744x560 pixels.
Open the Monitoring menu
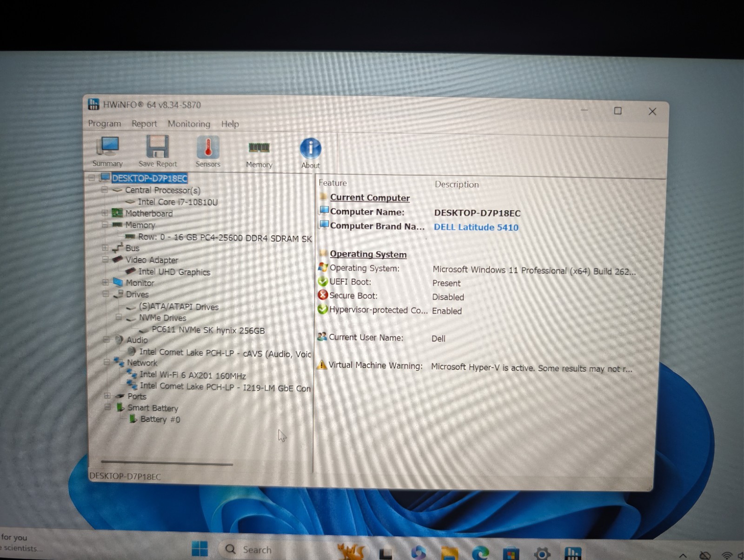[189, 124]
